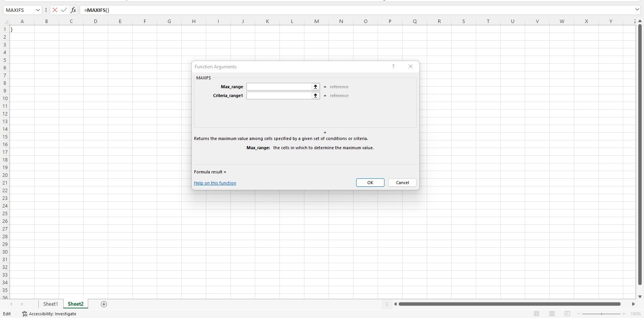This screenshot has width=644, height=318.
Task: Click the formula bar resize dots handle
Action: pos(46,10)
